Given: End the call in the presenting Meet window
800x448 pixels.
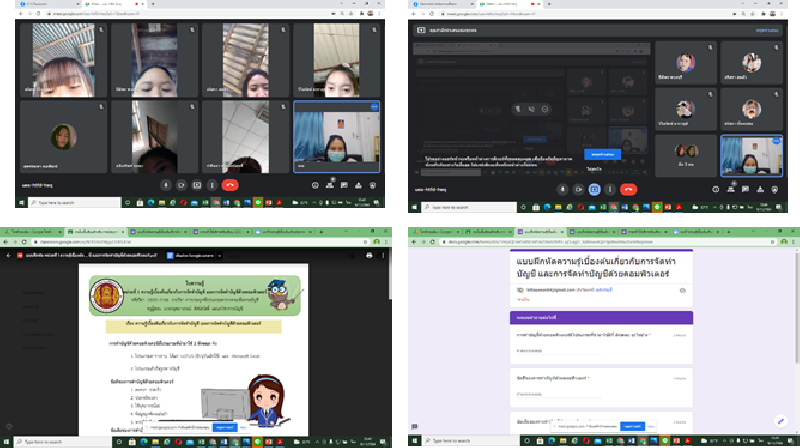Looking at the screenshot, I should coord(629,189).
